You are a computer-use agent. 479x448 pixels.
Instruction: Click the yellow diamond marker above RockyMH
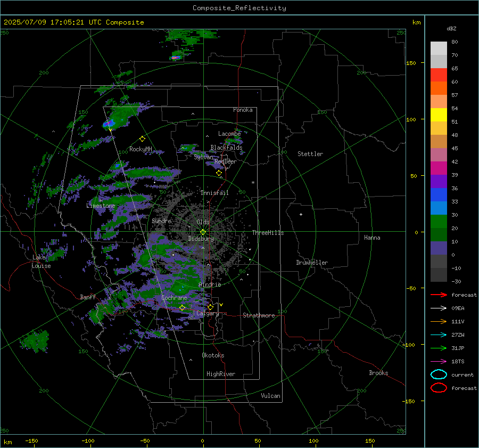pos(142,139)
